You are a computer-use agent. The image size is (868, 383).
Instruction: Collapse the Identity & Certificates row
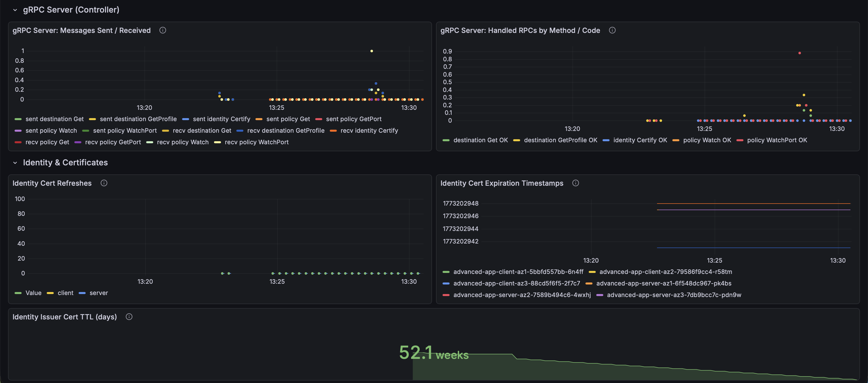(x=15, y=163)
